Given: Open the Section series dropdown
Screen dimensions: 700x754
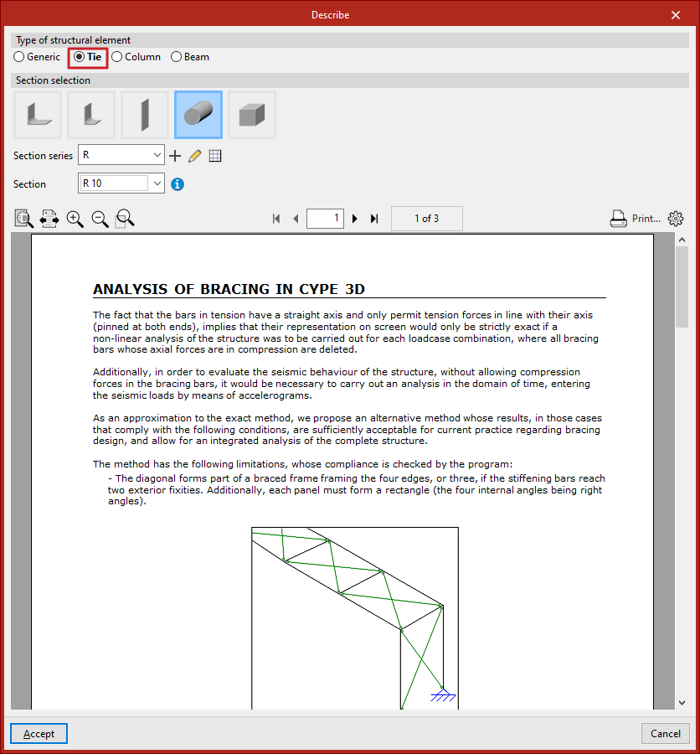Looking at the screenshot, I should tap(121, 155).
